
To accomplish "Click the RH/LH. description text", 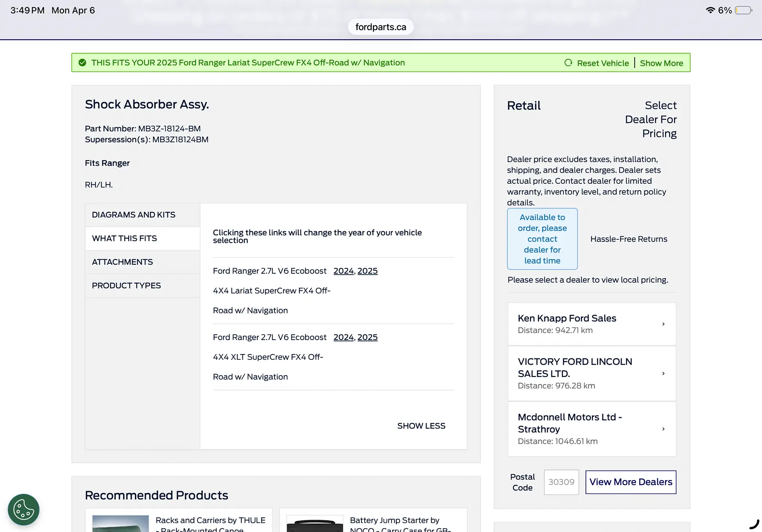I will coord(99,185).
